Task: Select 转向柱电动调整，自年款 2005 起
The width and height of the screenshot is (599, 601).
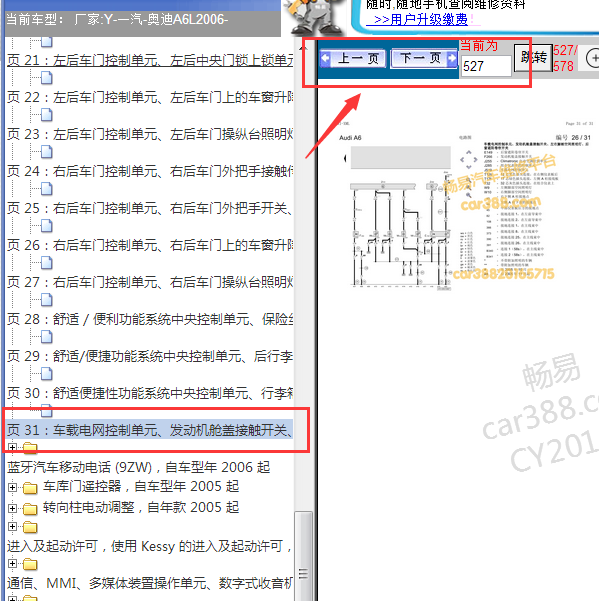Action: point(141,507)
